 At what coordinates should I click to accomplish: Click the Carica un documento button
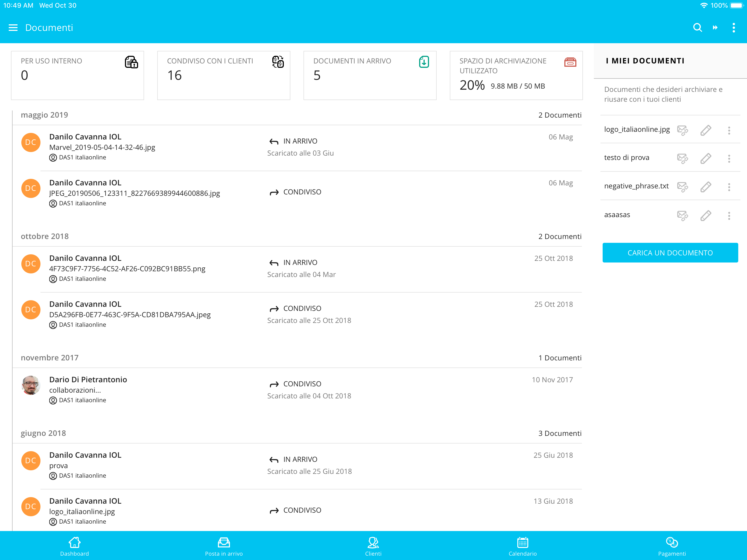click(x=670, y=253)
